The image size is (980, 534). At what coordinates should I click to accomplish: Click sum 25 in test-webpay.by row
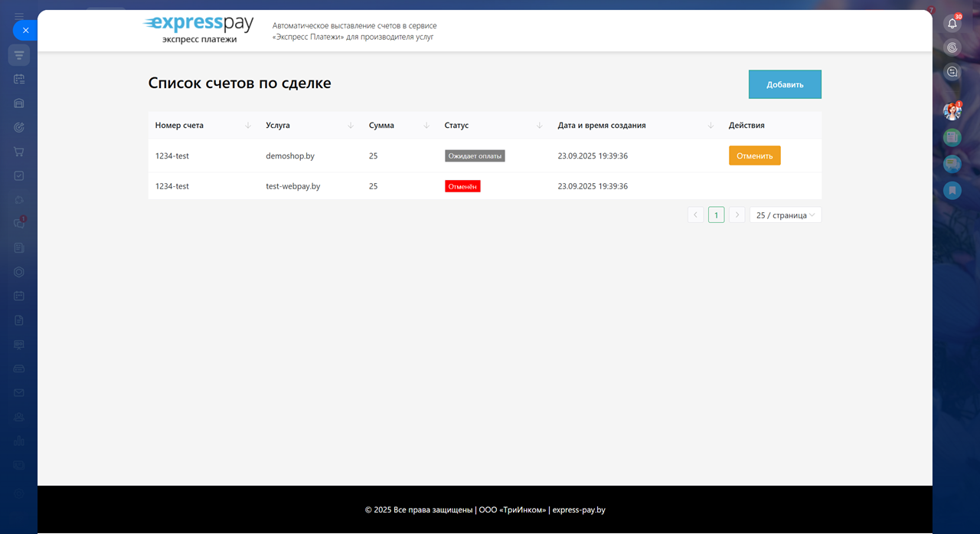point(373,186)
